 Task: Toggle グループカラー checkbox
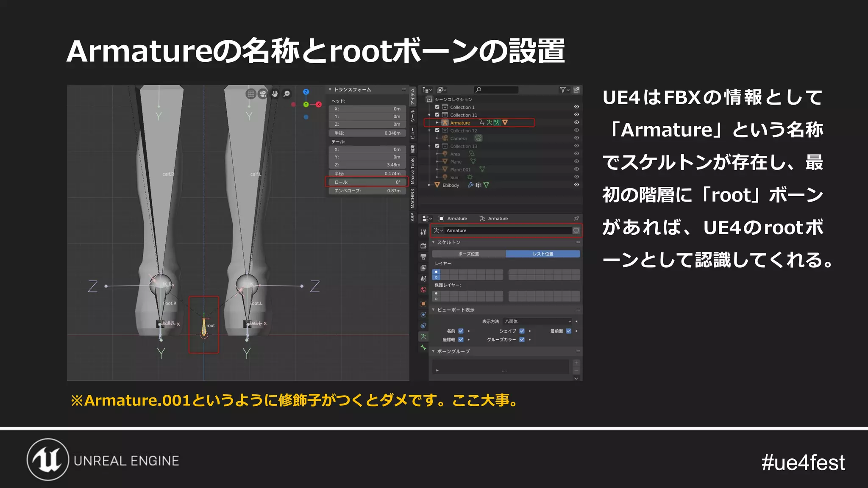(522, 340)
